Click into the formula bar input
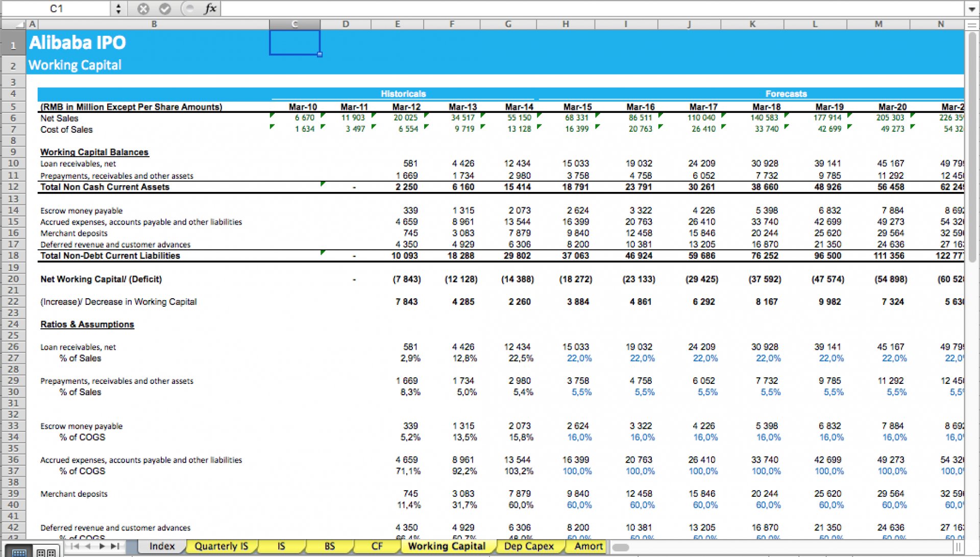Image resolution: width=980 pixels, height=557 pixels. tap(592, 9)
